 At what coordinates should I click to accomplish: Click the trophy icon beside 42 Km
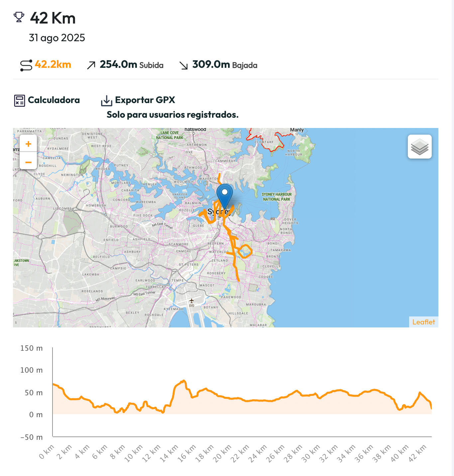(x=19, y=17)
